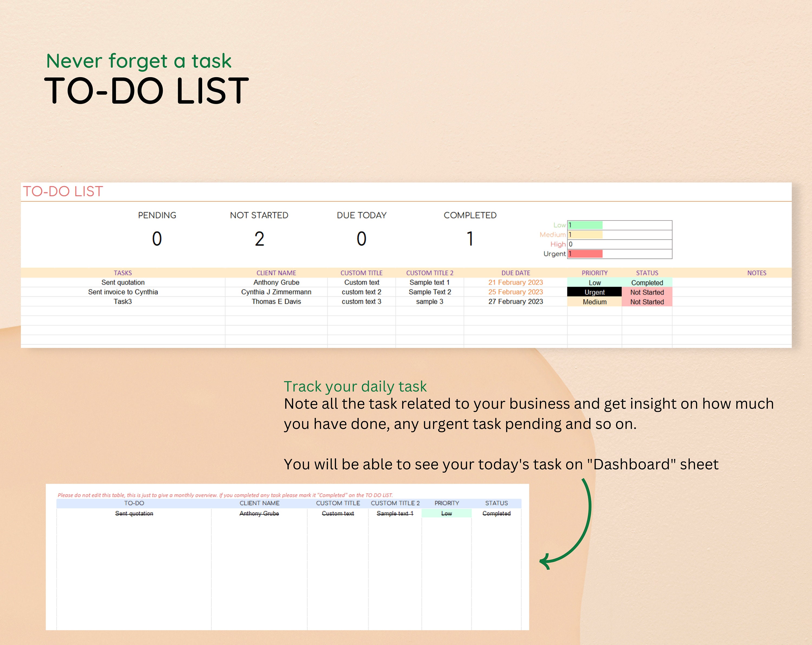
Task: Click the green Low bar in chart
Action: (585, 225)
